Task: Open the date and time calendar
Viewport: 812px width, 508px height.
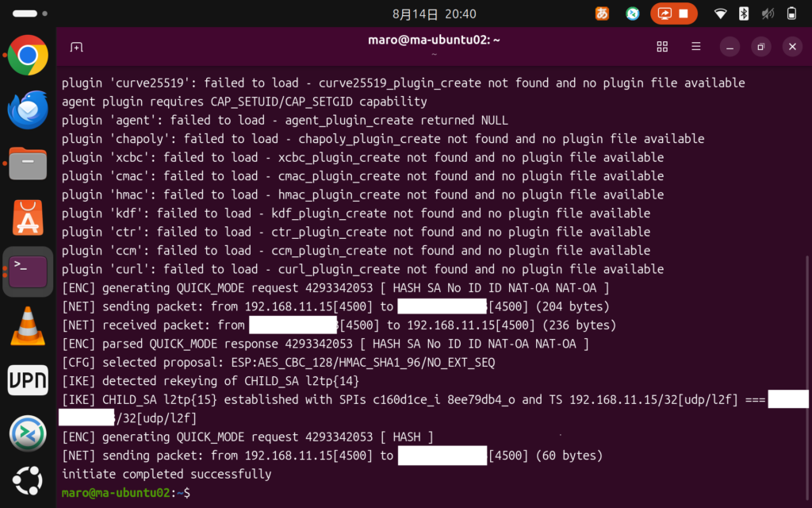Action: pos(434,14)
